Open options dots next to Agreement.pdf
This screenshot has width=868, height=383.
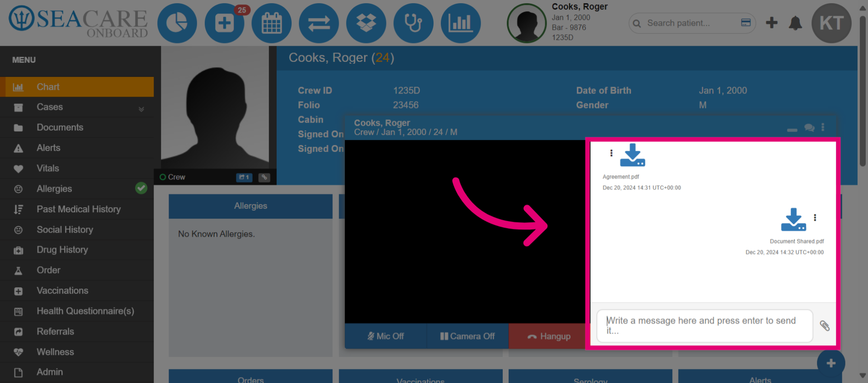(611, 153)
